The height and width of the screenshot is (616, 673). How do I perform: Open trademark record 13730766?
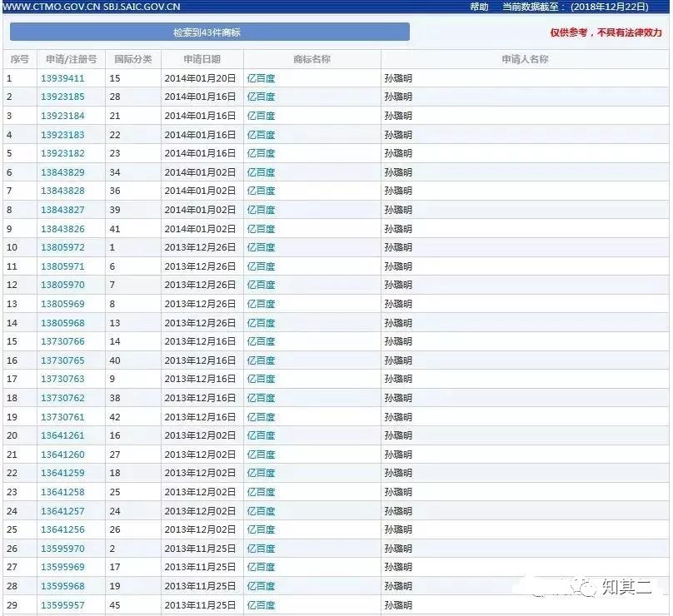[x=62, y=342]
